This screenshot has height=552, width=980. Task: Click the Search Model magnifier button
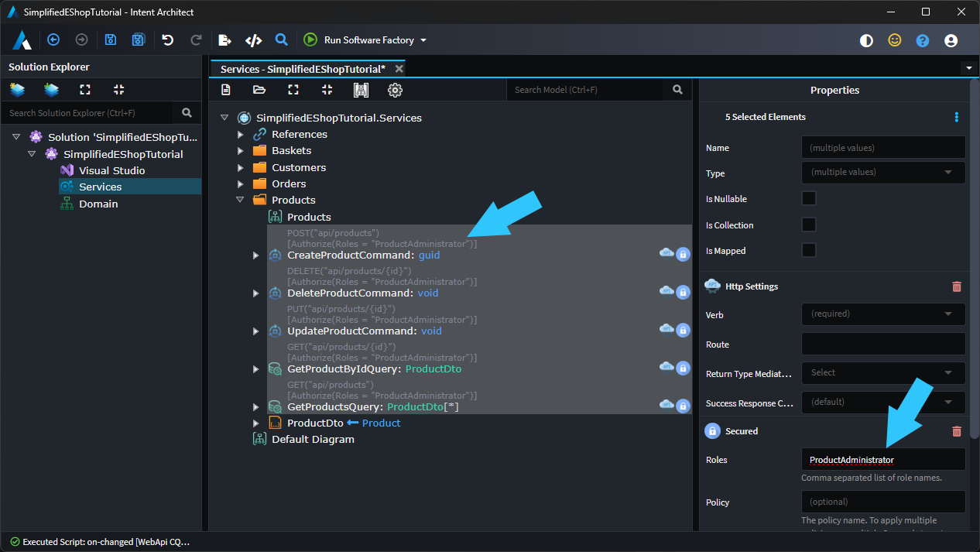(x=677, y=90)
